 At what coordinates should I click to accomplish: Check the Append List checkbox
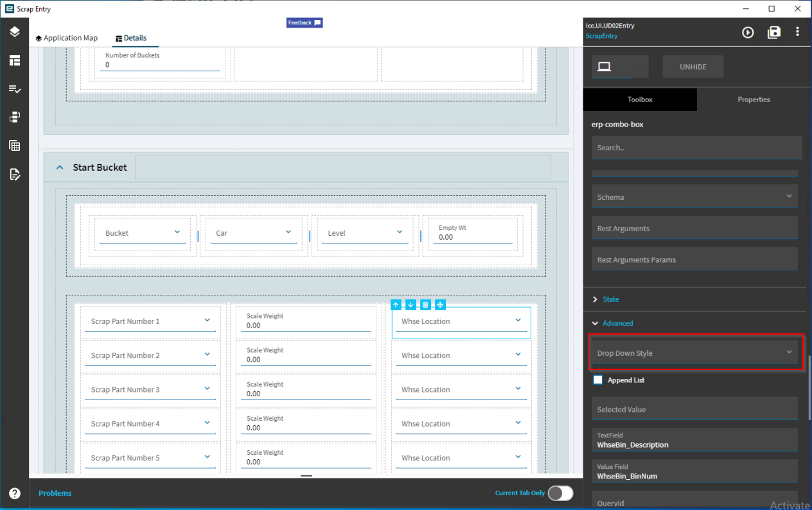coord(598,380)
